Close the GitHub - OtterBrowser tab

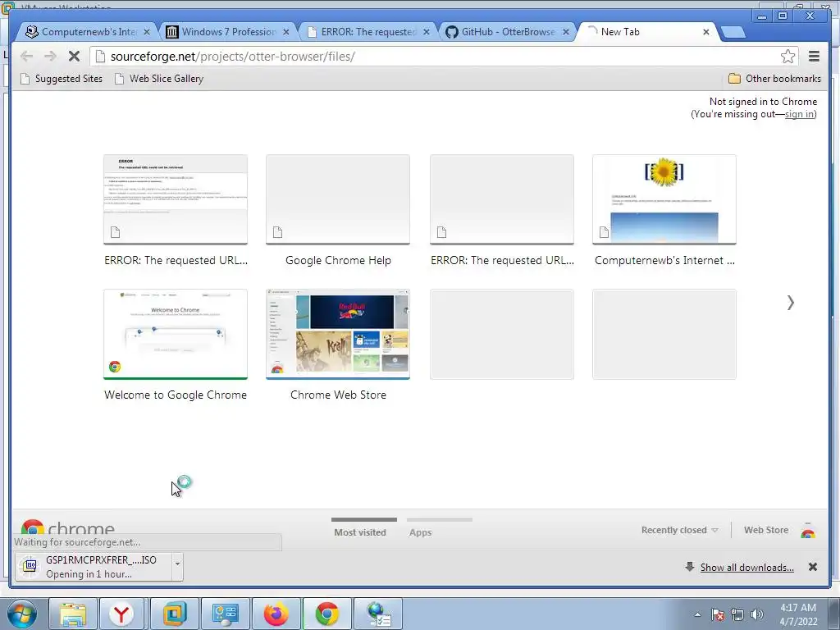click(x=566, y=32)
